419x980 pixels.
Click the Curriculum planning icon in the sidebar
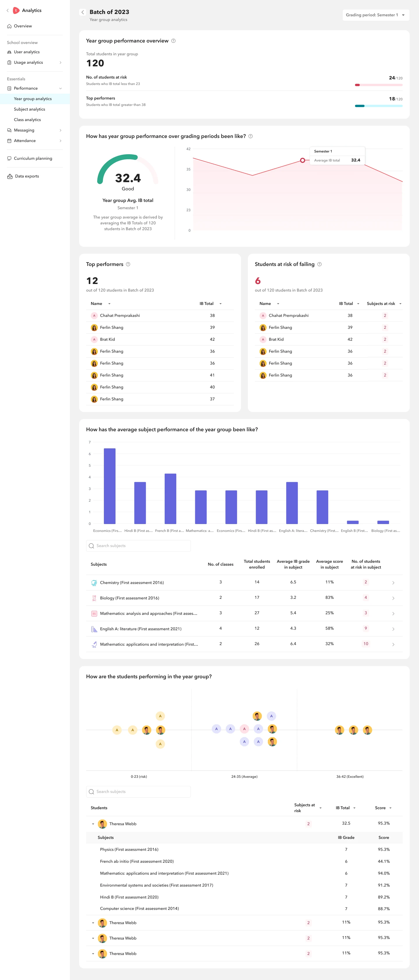click(x=9, y=158)
